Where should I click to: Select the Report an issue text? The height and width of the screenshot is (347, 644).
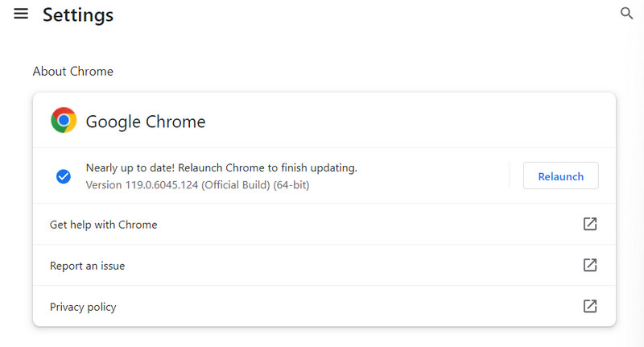point(87,266)
